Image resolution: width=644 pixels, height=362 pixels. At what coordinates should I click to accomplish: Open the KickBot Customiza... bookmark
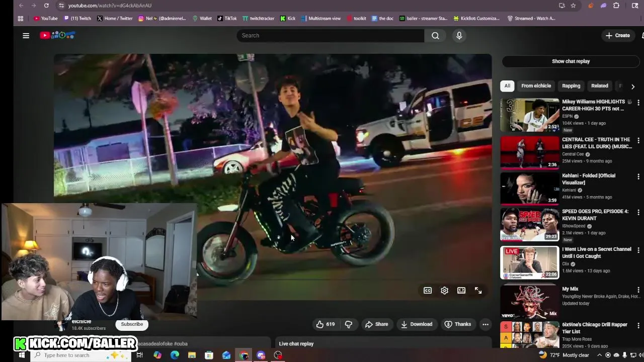[476, 19]
